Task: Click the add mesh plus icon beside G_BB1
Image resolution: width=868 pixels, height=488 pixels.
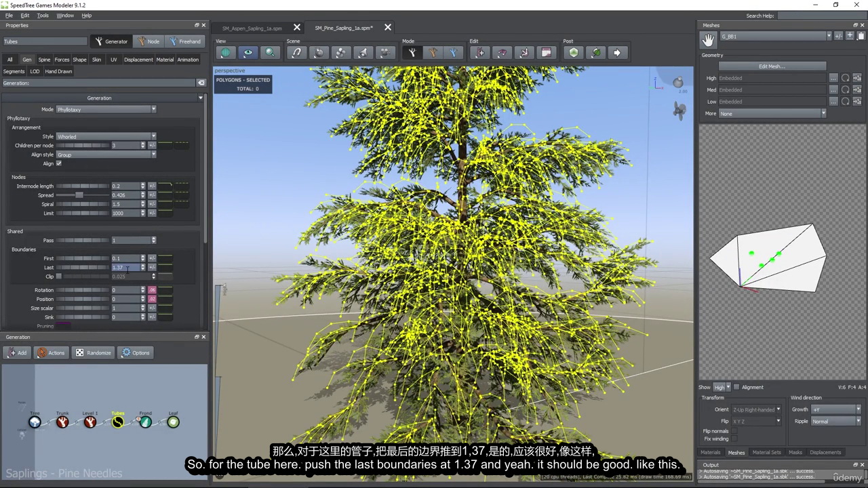Action: pos(850,36)
